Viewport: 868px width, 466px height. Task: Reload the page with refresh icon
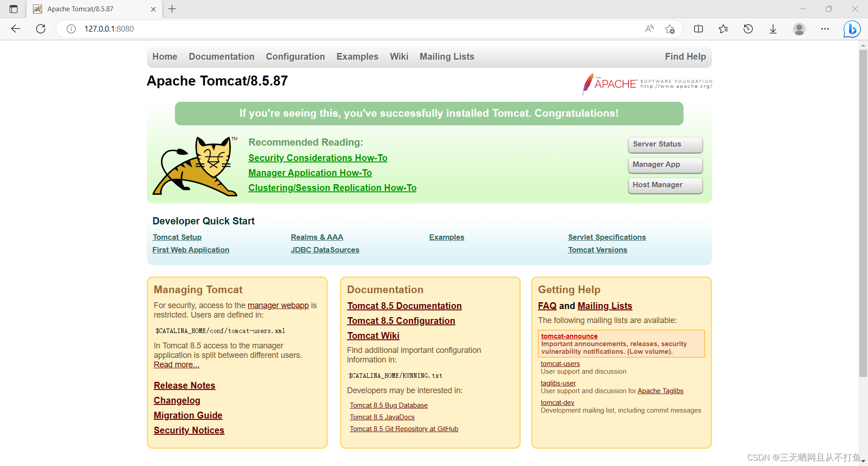(41, 29)
